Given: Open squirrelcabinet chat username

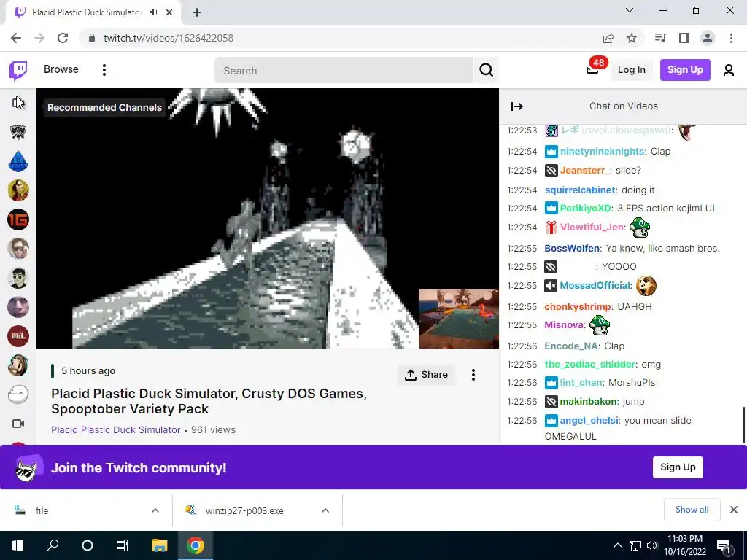Looking at the screenshot, I should pyautogui.click(x=580, y=190).
